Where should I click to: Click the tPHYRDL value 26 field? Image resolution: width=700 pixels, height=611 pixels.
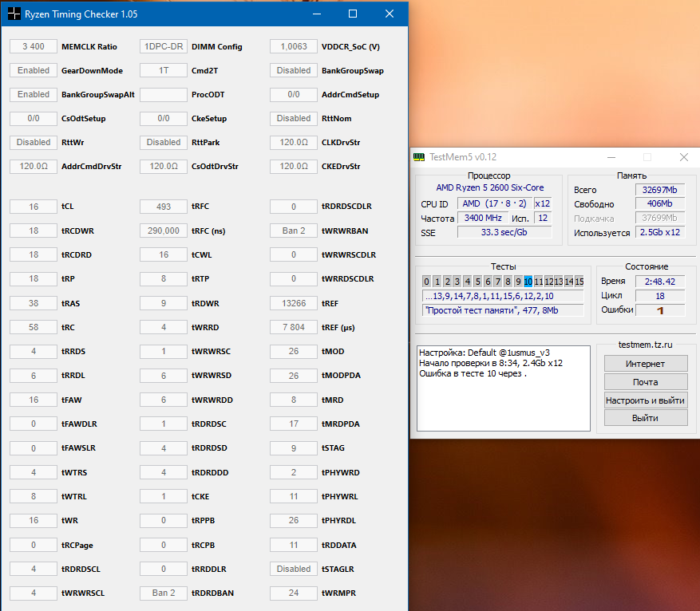click(x=293, y=520)
